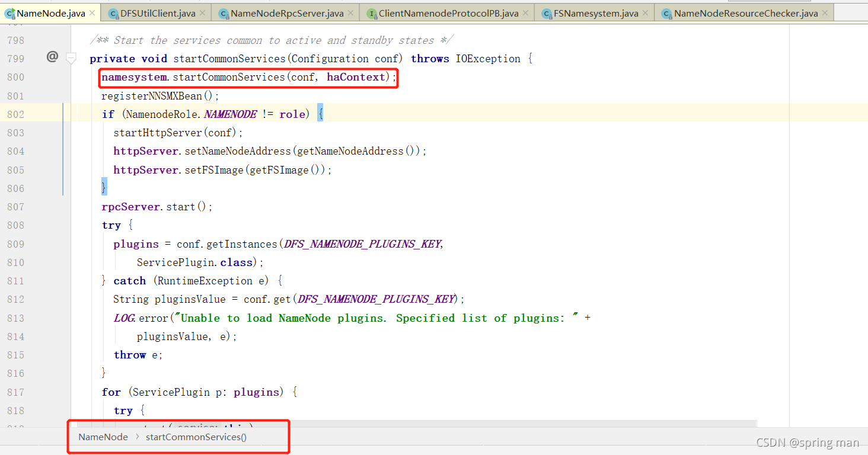
Task: Switch to the NameNode.java tab
Action: pyautogui.click(x=50, y=13)
